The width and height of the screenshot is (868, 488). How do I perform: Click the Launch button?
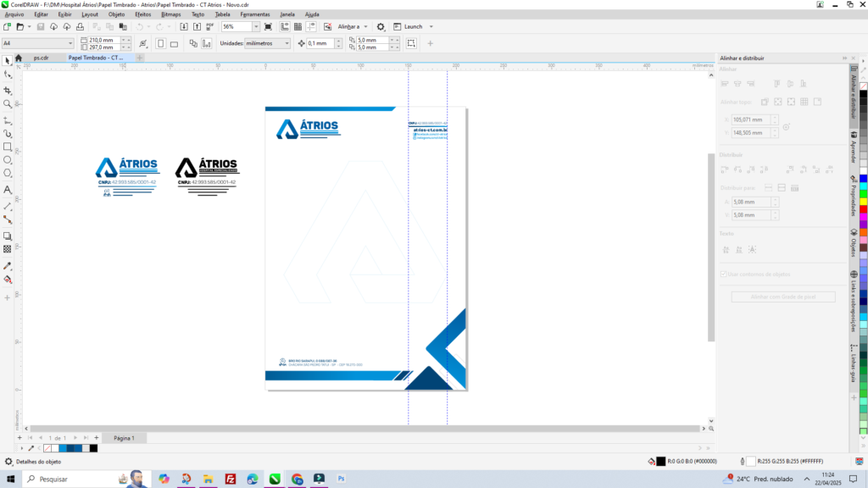408,26
